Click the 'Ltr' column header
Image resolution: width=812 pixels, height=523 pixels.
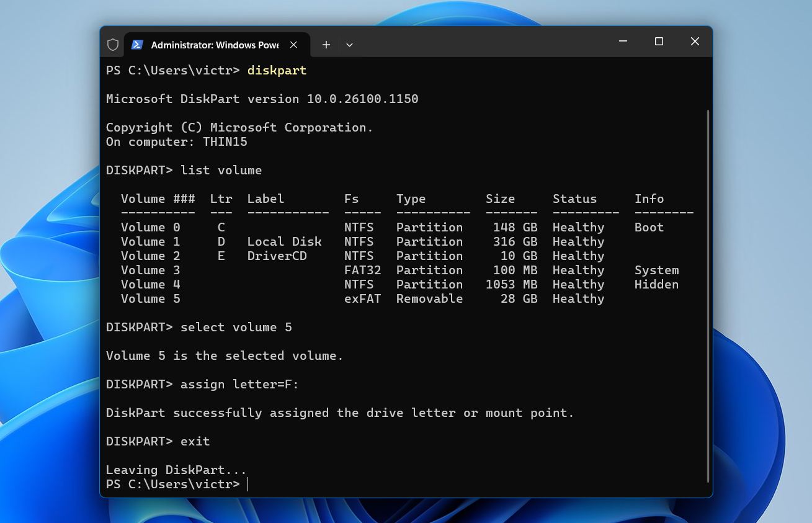[221, 199]
